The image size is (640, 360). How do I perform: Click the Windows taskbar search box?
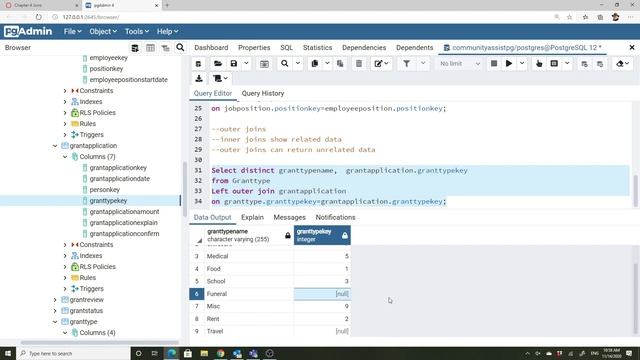click(x=73, y=353)
